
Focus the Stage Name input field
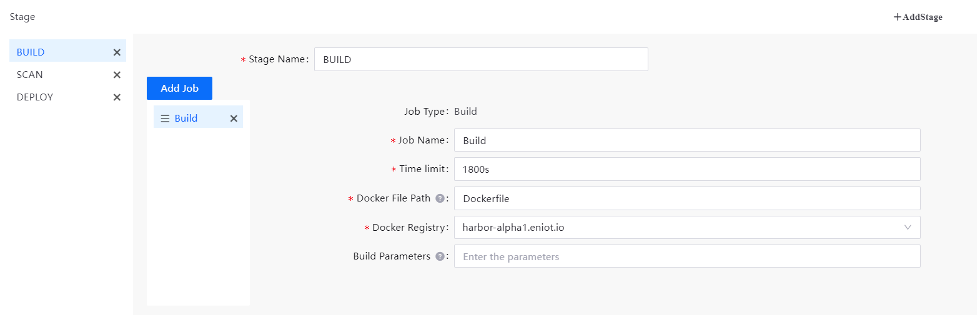(481, 59)
